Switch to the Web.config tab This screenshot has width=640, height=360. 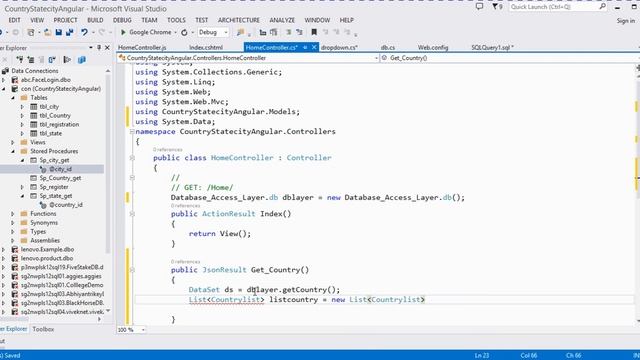[x=433, y=47]
